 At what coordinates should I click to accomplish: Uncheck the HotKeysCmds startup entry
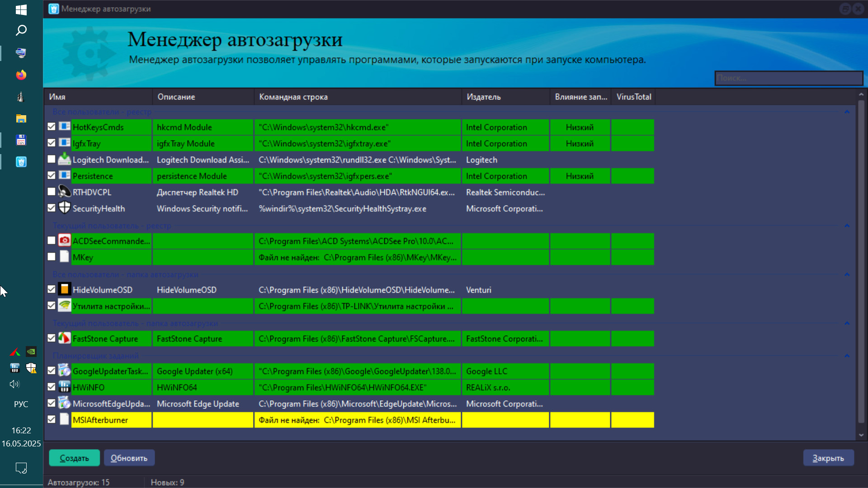[52, 127]
